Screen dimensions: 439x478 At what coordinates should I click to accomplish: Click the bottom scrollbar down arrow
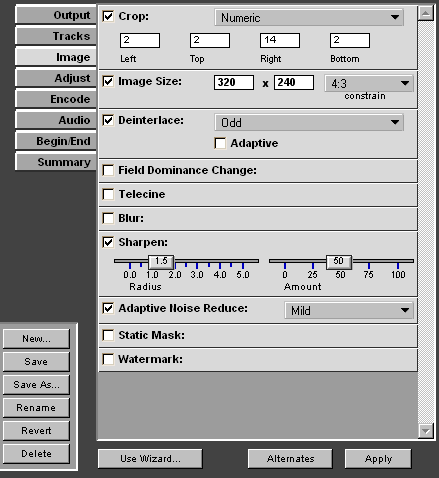tap(426, 431)
